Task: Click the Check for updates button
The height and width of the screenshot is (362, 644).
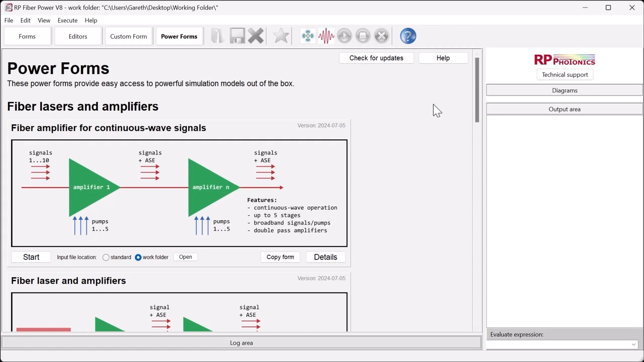Action: (x=376, y=58)
